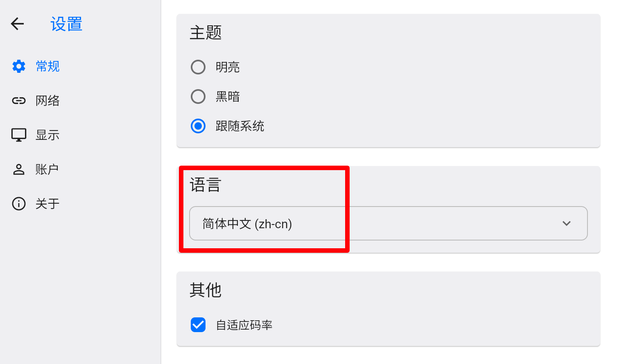The image size is (619, 364).
Task: Select the 跟随系统 theme radio button
Action: tap(198, 126)
